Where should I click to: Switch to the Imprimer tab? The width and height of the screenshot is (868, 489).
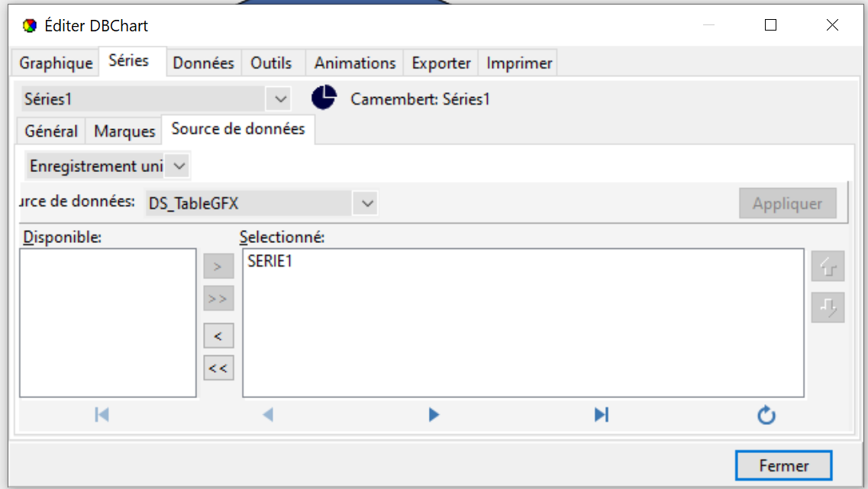click(x=518, y=63)
